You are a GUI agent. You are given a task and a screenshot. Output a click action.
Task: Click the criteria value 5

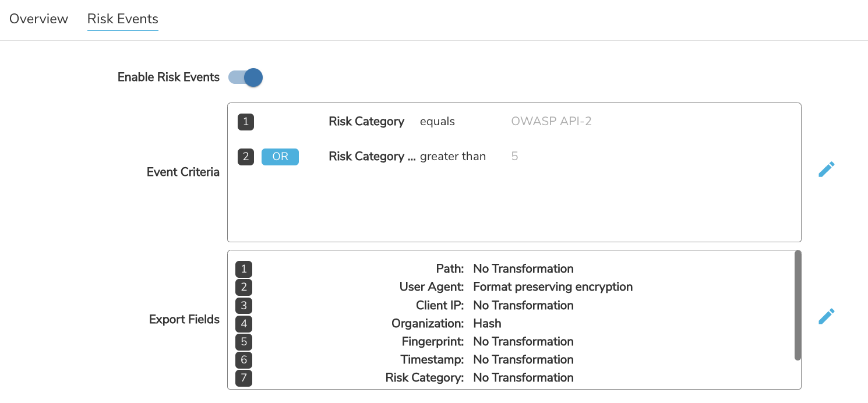[x=514, y=156]
